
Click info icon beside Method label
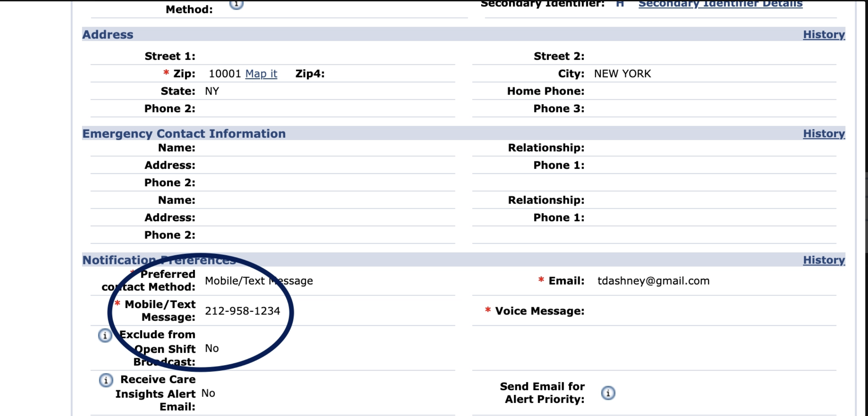[236, 4]
